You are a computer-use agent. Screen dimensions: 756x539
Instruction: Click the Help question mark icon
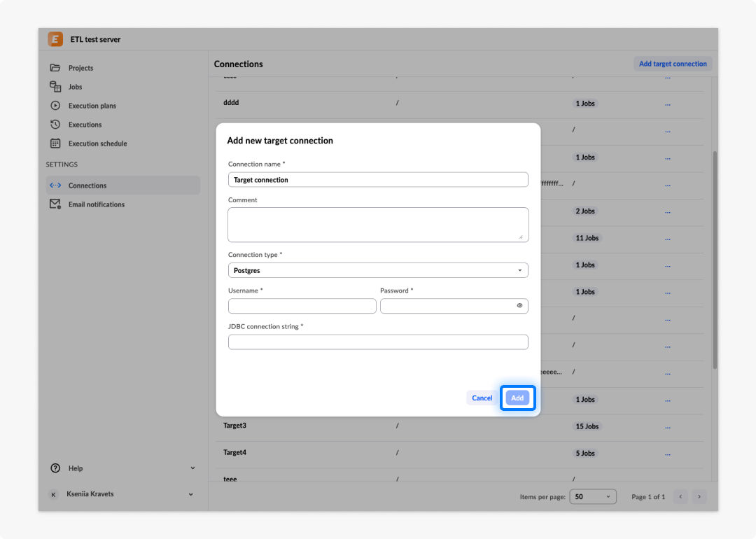coord(55,468)
